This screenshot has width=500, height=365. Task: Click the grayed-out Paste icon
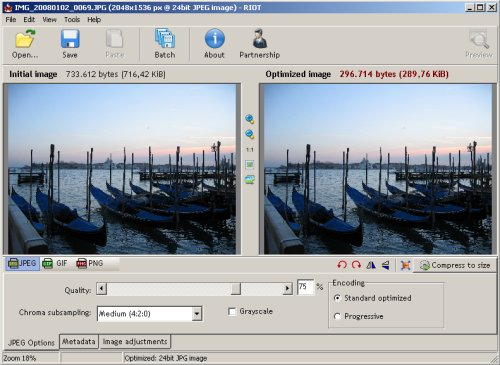click(x=115, y=39)
